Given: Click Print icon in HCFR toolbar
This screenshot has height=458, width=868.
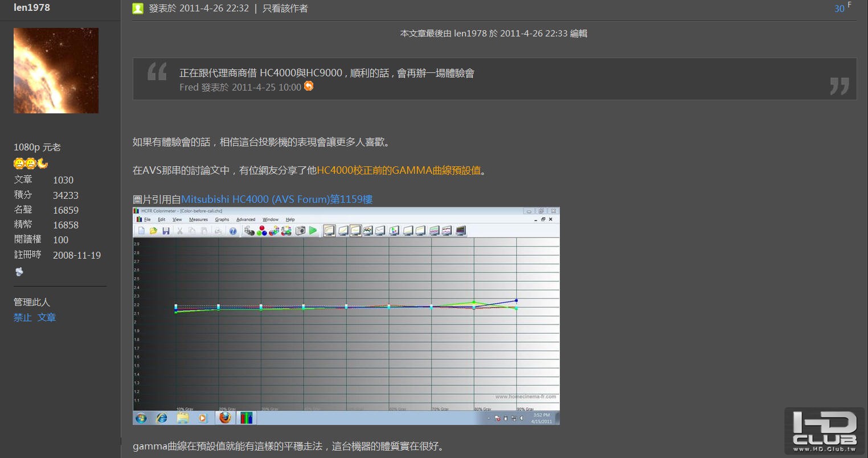Looking at the screenshot, I should 218,231.
